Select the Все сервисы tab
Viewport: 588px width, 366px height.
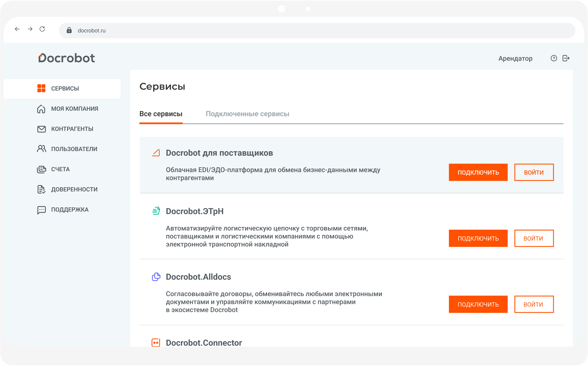tap(161, 114)
